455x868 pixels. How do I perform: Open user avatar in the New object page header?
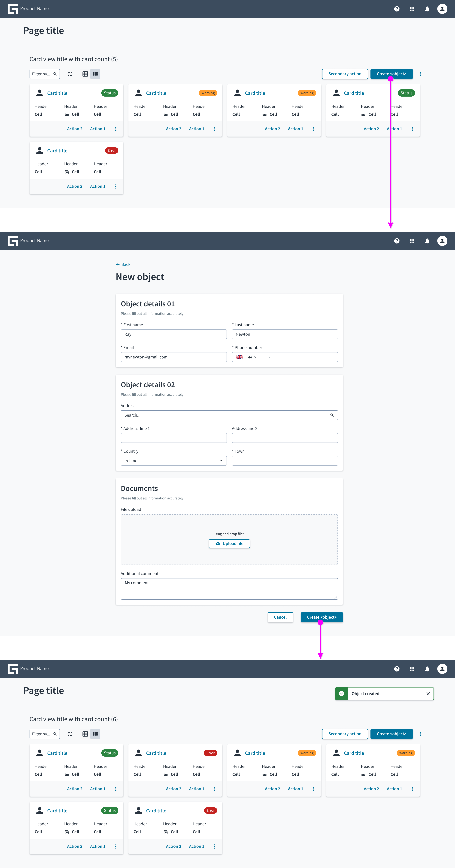click(442, 241)
